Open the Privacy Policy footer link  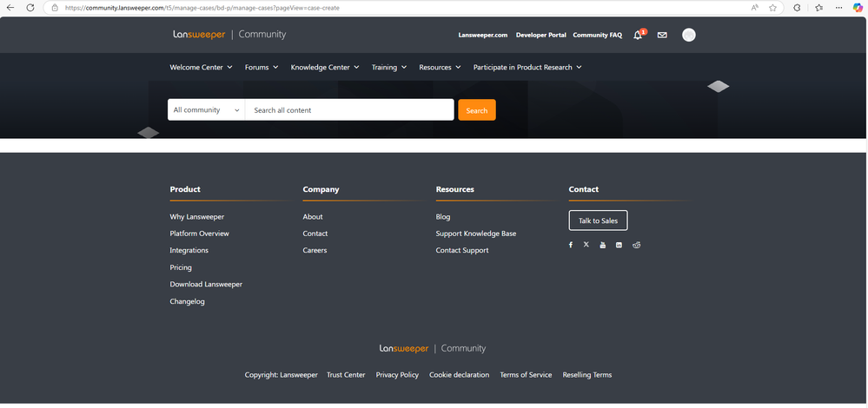(397, 375)
